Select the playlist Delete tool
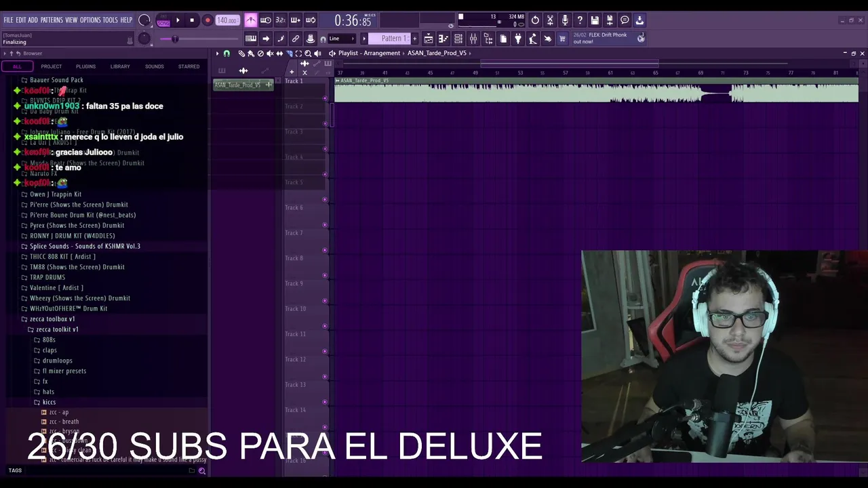 coord(260,54)
